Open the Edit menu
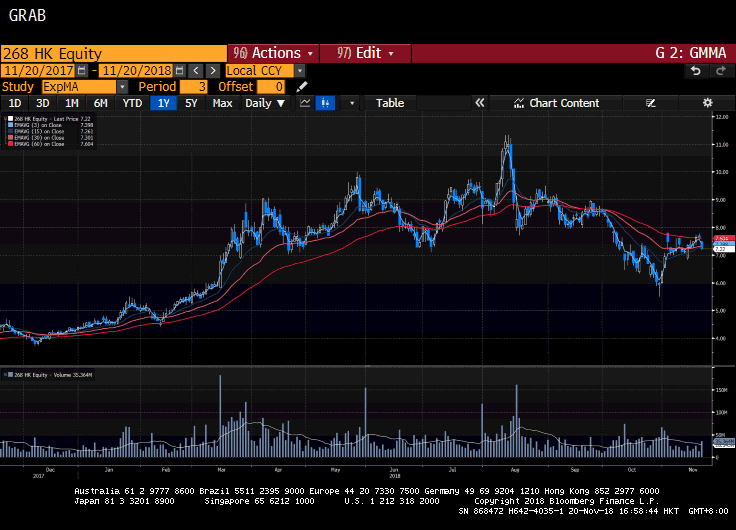This screenshot has height=530, width=736. (365, 53)
